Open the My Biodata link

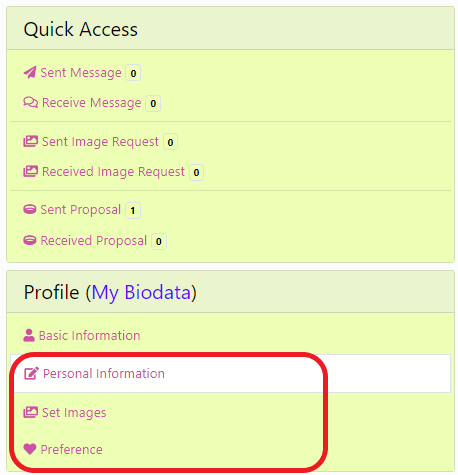click(x=141, y=292)
